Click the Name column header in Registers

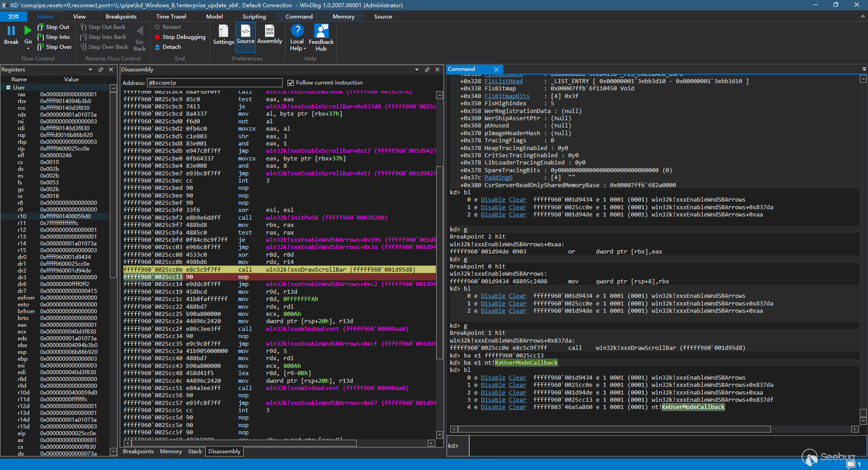(x=19, y=80)
